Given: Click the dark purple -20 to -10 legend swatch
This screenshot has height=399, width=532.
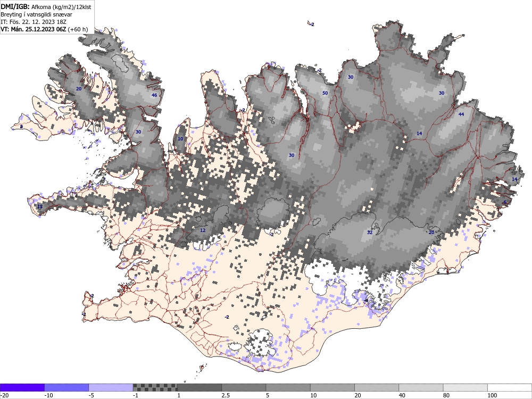Looking at the screenshot, I should (22, 387).
